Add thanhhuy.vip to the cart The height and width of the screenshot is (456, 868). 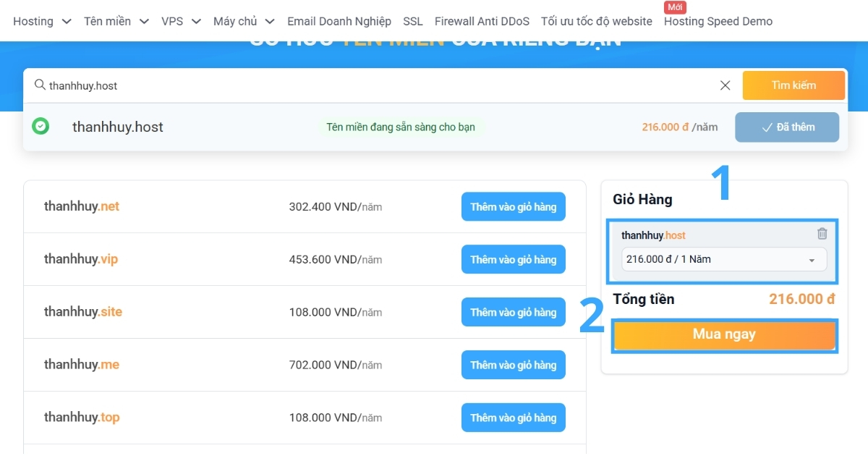pos(513,259)
